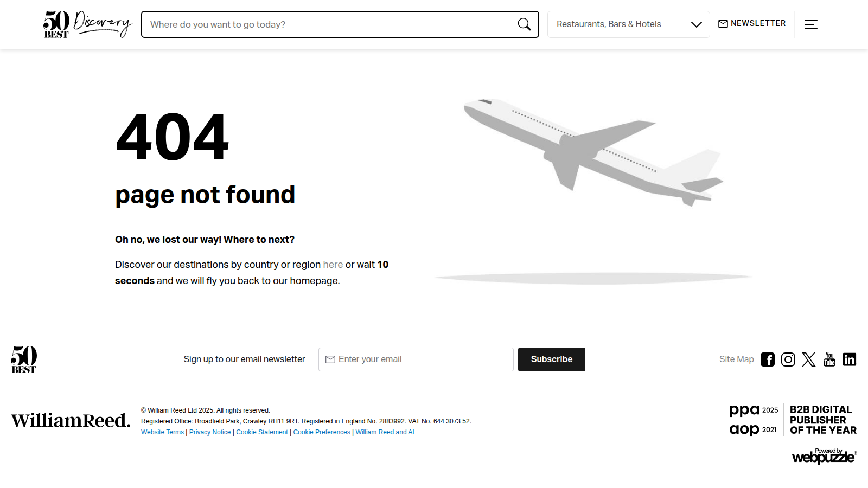
Task: Open the Instagram icon in footer
Action: click(x=788, y=359)
